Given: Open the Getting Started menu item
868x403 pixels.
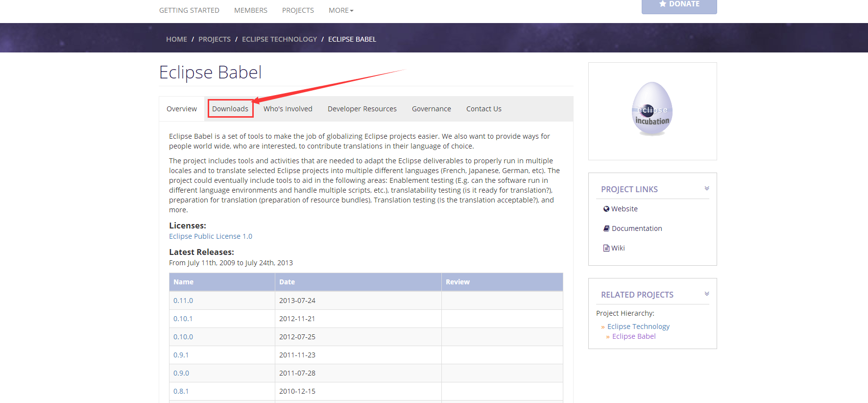Looking at the screenshot, I should 189,10.
